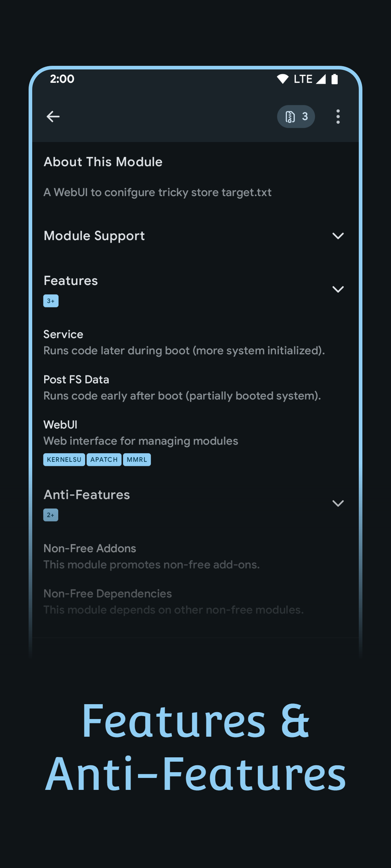Click the KERNELSU compatibility chip

(64, 459)
